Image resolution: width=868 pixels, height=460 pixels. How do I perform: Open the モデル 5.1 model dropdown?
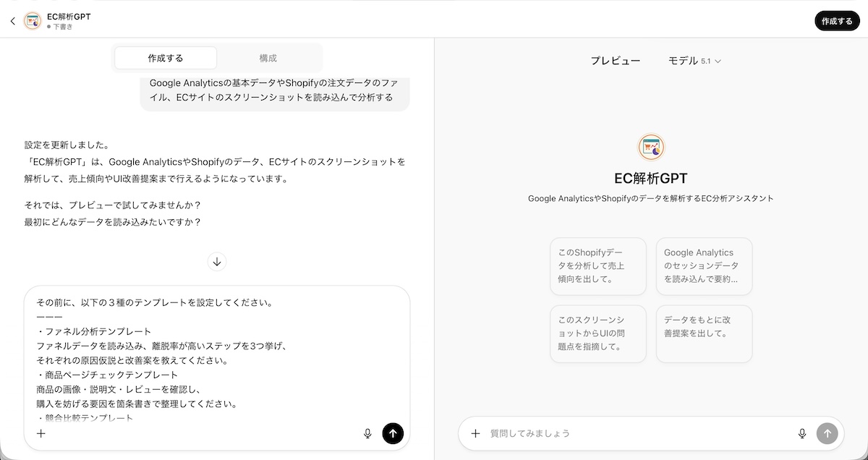[x=694, y=61]
